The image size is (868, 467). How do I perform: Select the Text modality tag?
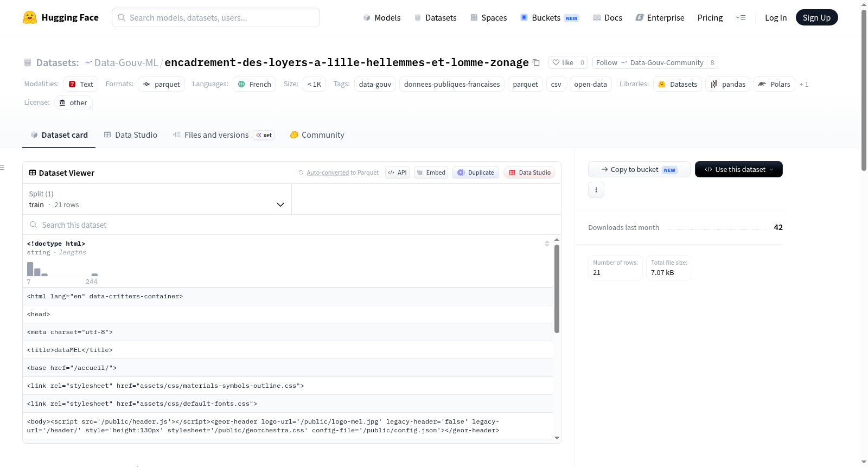81,84
